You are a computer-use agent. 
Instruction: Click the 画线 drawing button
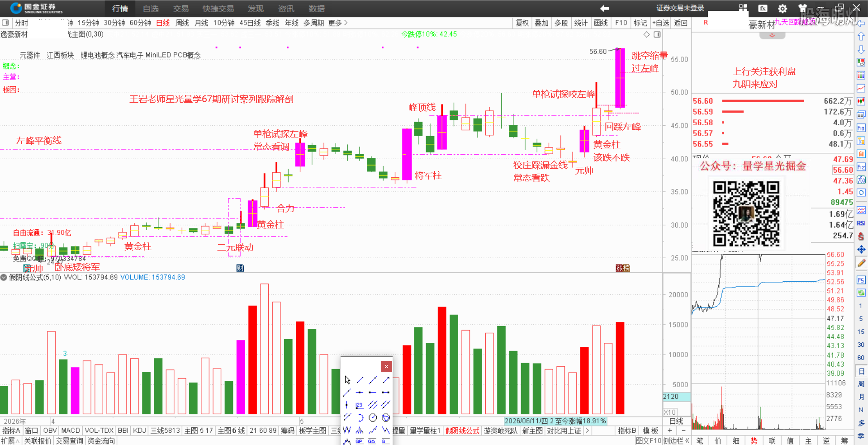pos(601,23)
